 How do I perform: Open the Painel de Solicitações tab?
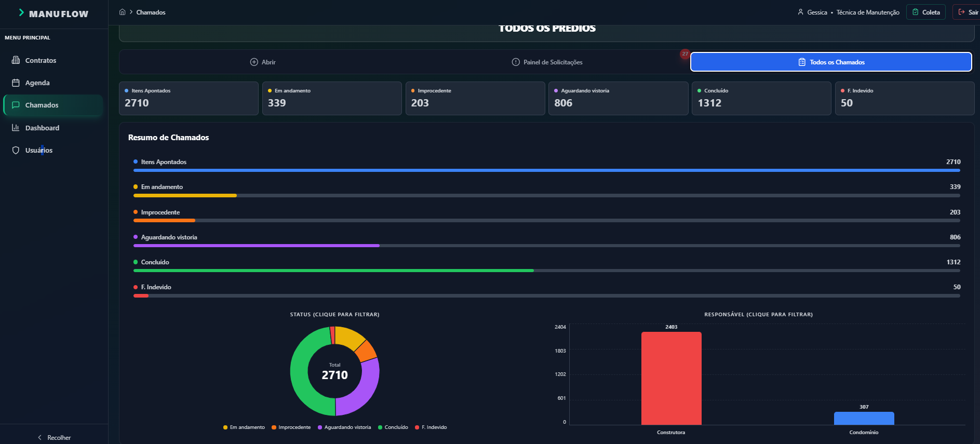tap(547, 62)
